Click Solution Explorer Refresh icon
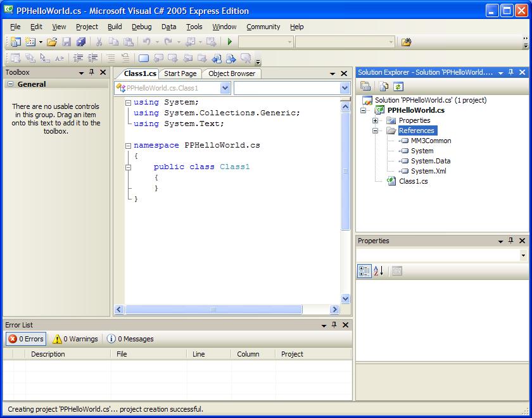Screen dimensions: 532x418 click(398, 86)
